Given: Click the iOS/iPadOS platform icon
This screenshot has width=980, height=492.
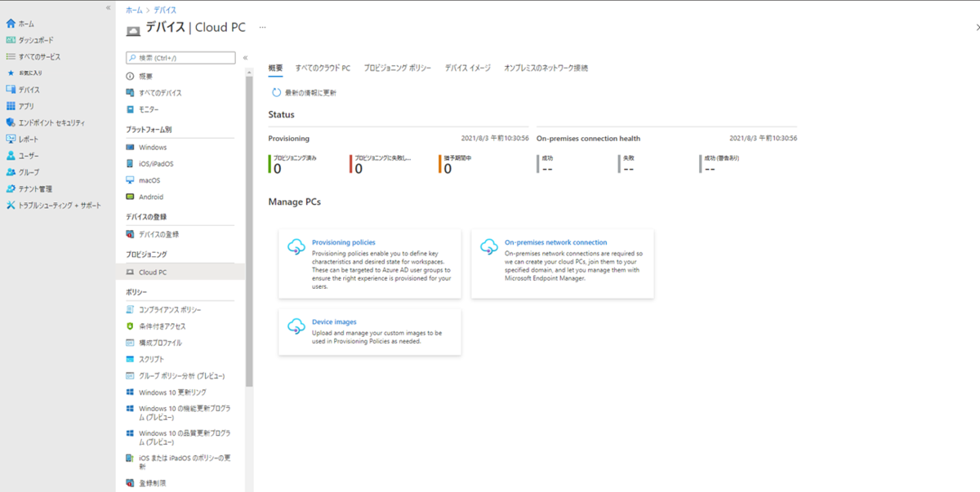Looking at the screenshot, I should point(130,163).
